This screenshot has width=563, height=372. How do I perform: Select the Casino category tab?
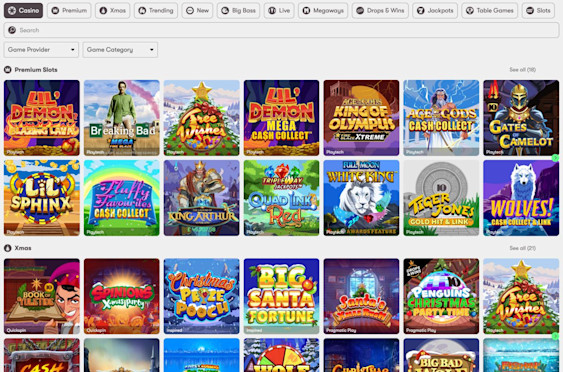point(23,10)
